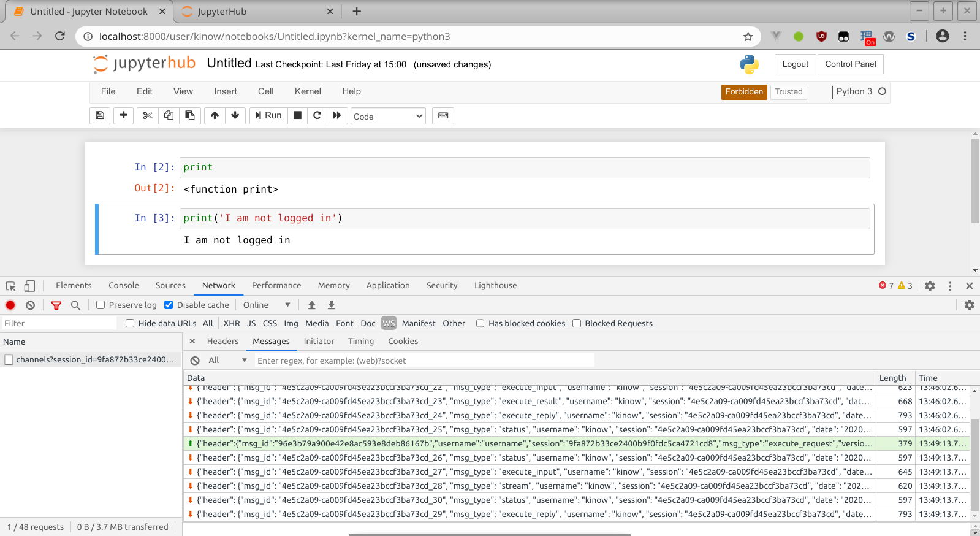Uncheck Disable cache checkbox
This screenshot has height=536, width=980.
(x=169, y=305)
